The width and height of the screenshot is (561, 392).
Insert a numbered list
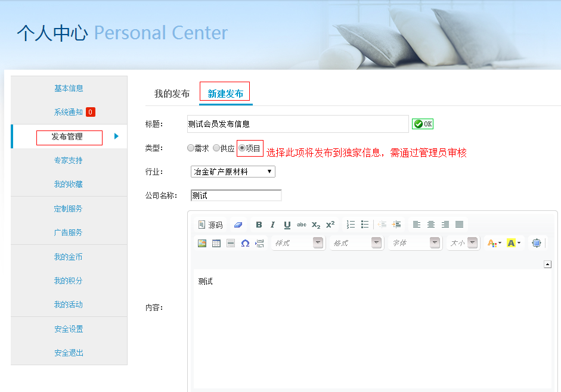351,225
